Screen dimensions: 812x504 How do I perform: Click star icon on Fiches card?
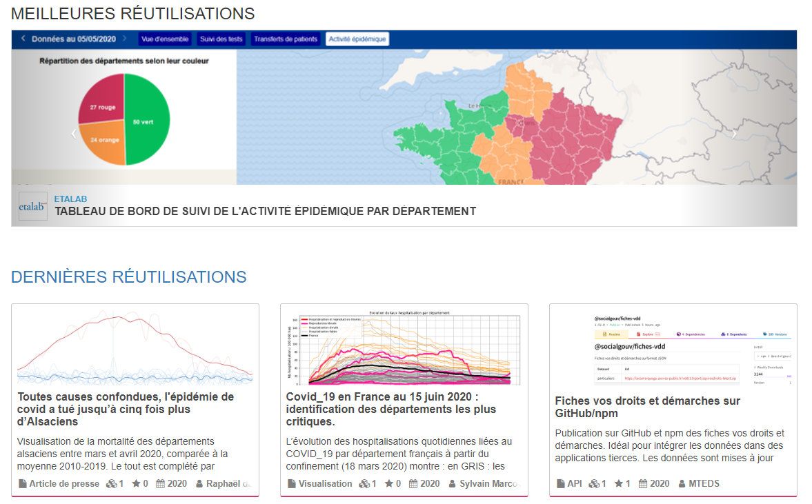pyautogui.click(x=618, y=484)
